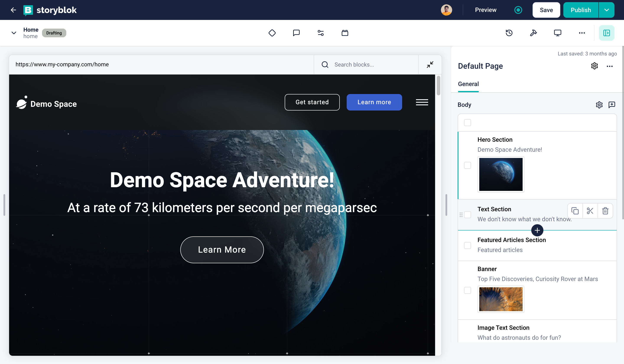Open the comments speech bubble icon

tap(296, 33)
